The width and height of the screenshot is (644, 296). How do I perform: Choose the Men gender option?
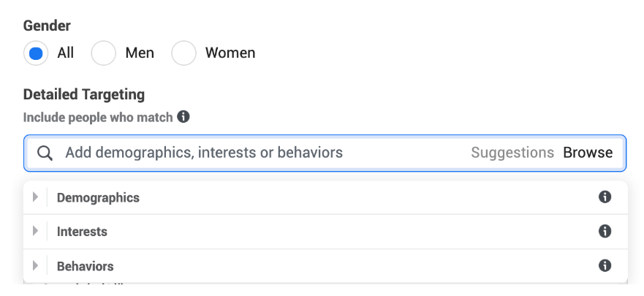point(103,53)
